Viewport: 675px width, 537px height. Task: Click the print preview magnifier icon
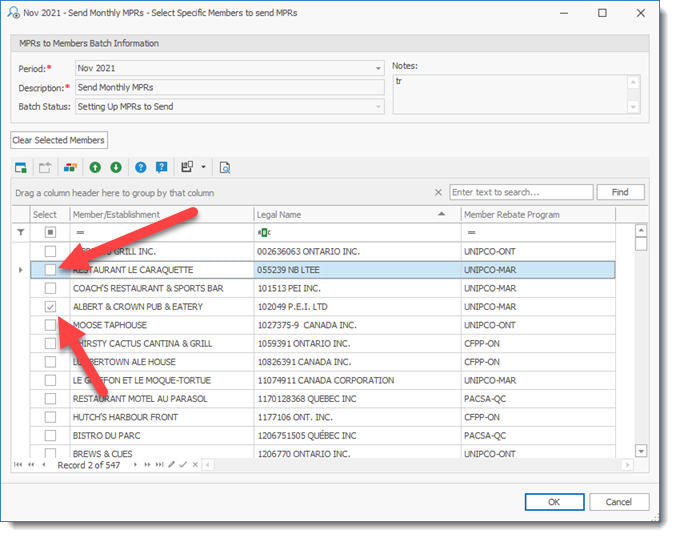225,167
